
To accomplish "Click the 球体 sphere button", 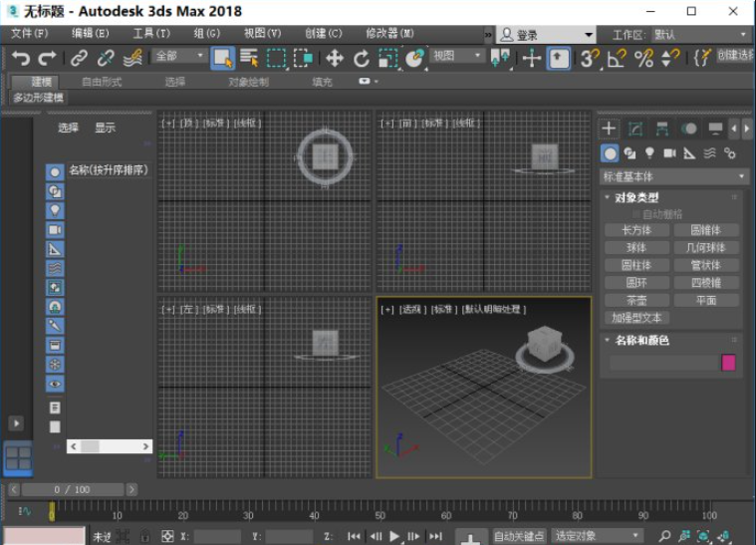I will [x=636, y=248].
